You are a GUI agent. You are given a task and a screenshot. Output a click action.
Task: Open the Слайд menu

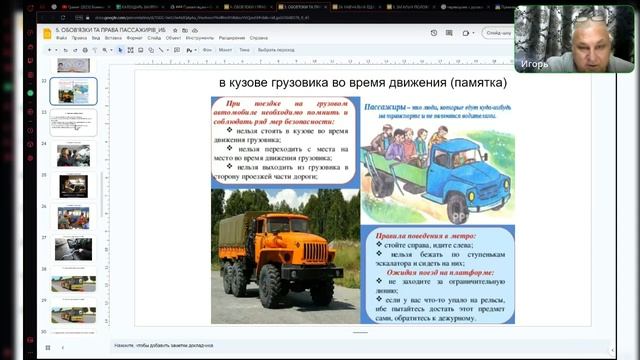click(x=154, y=38)
